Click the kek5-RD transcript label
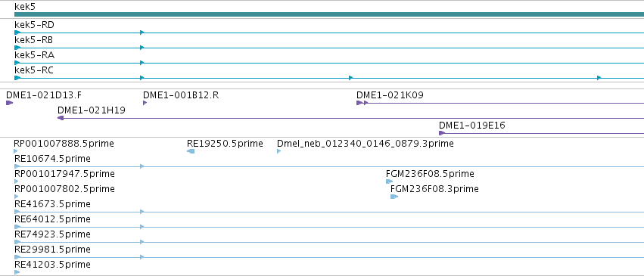The height and width of the screenshot is (276, 644). (34, 25)
